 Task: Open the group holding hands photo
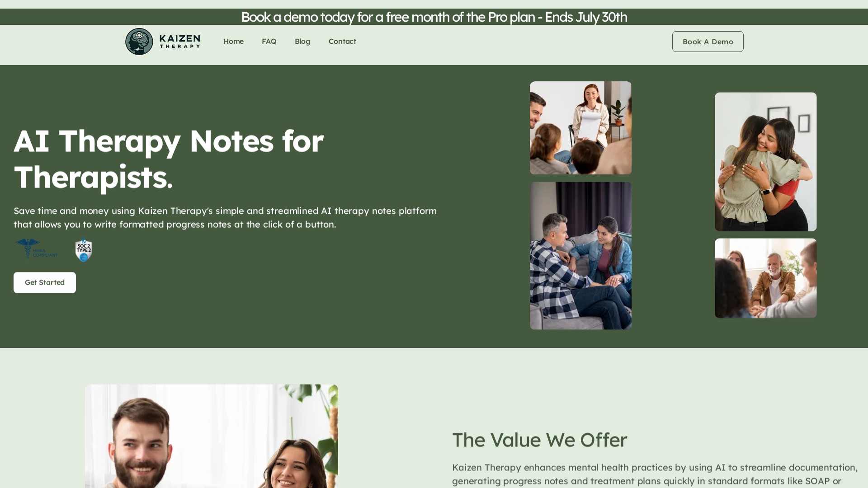pos(765,278)
